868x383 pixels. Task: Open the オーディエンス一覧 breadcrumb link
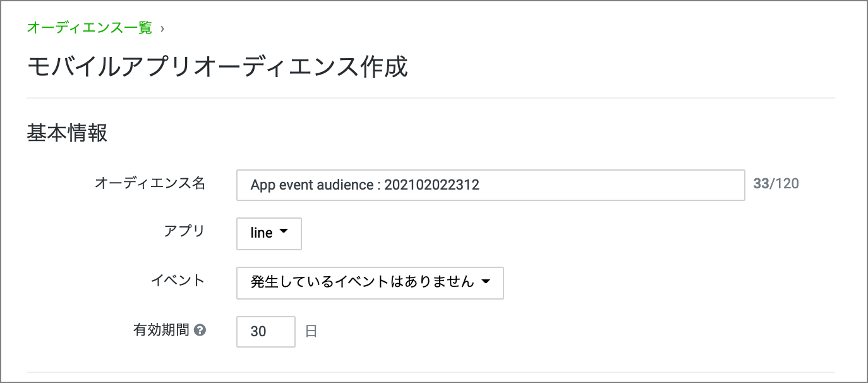click(89, 28)
